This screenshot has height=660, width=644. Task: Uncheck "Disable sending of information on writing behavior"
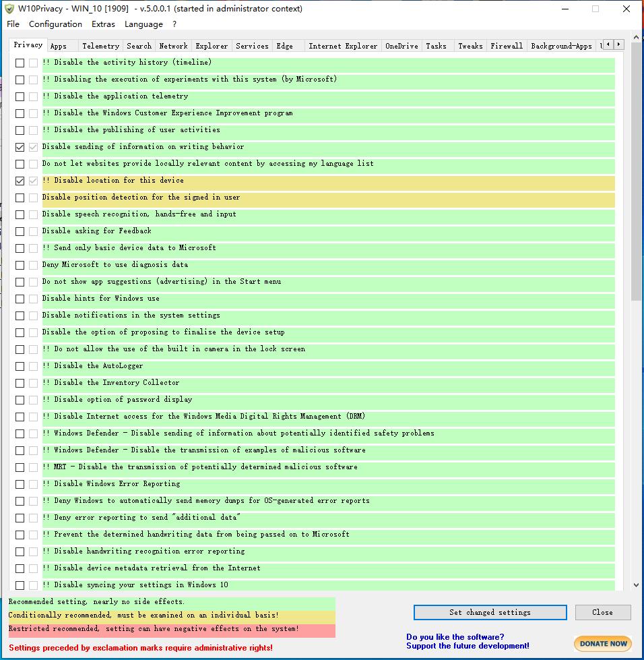(19, 146)
